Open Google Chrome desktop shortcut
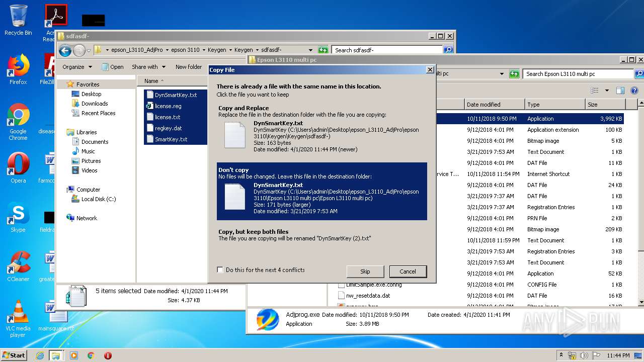The width and height of the screenshot is (644, 362). [18, 122]
